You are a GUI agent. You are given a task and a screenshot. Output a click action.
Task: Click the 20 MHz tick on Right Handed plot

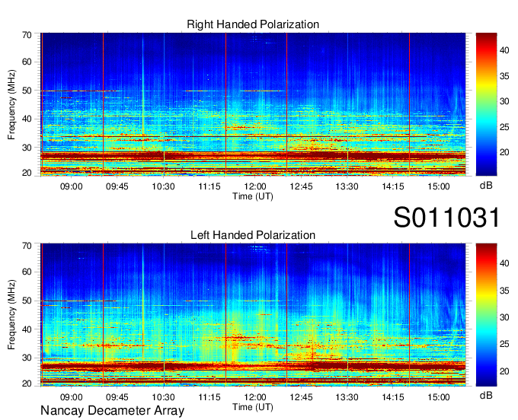click(27, 173)
